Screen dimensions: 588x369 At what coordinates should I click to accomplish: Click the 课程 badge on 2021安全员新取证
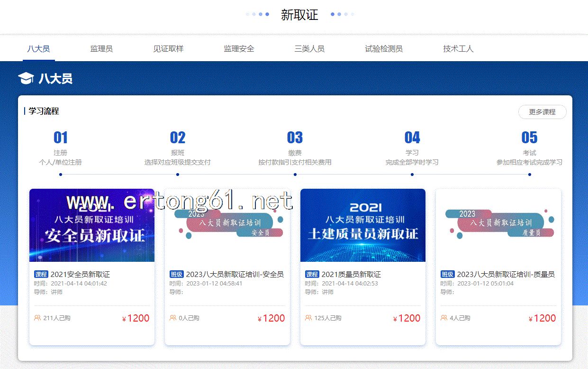tap(41, 274)
